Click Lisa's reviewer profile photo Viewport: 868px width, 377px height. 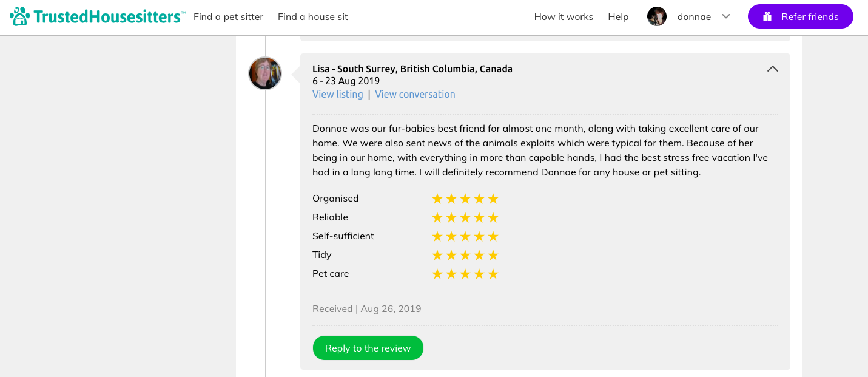pyautogui.click(x=265, y=73)
